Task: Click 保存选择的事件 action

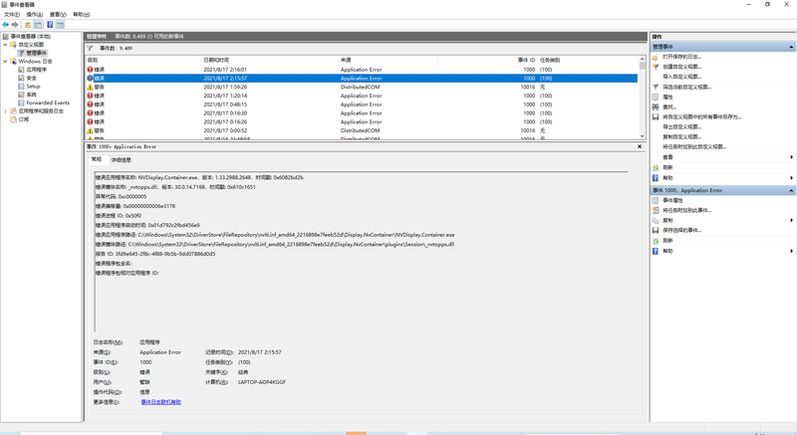Action: 686,230
